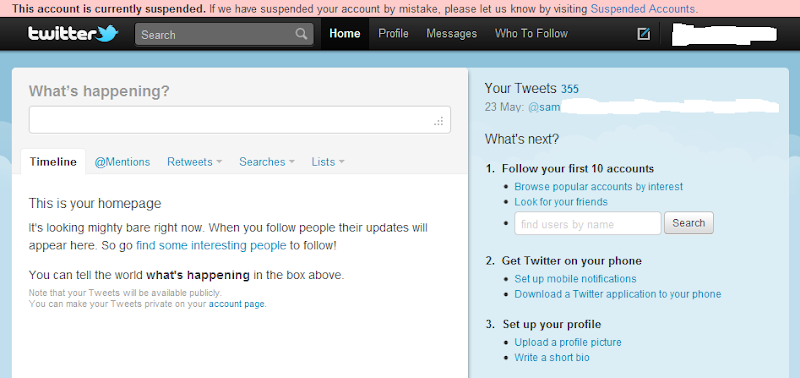Go to the Home nav item
Image resolution: width=800 pixels, height=378 pixels.
coord(345,34)
